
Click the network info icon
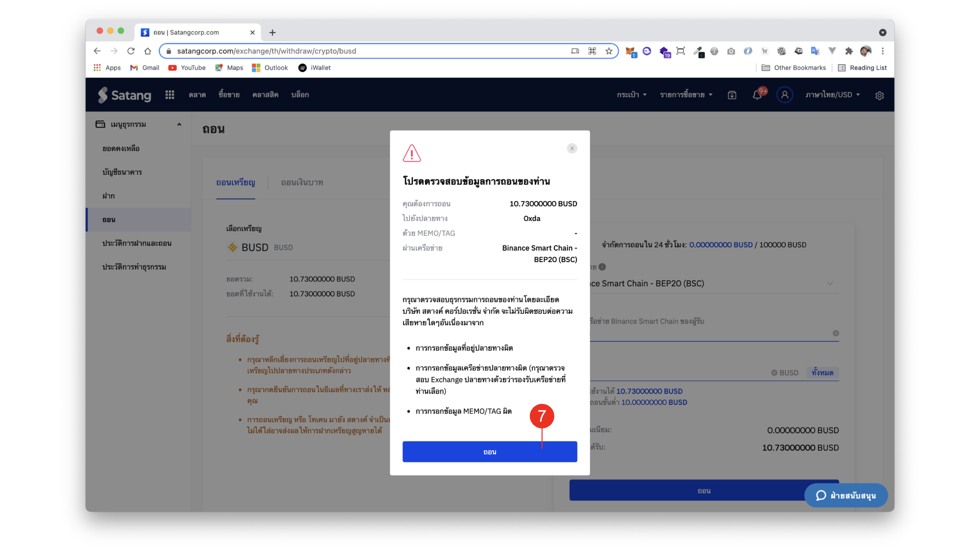click(x=602, y=267)
